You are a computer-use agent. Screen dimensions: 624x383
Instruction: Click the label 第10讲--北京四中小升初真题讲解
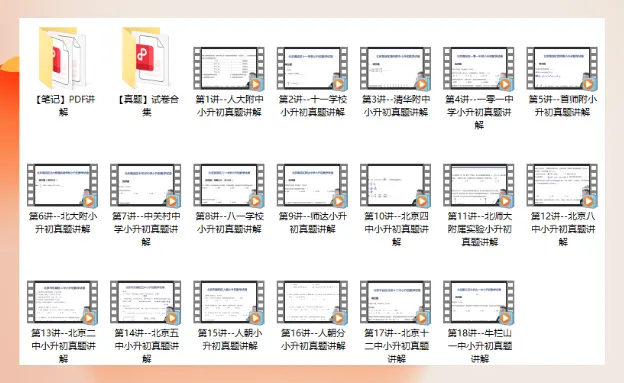pyautogui.click(x=396, y=229)
